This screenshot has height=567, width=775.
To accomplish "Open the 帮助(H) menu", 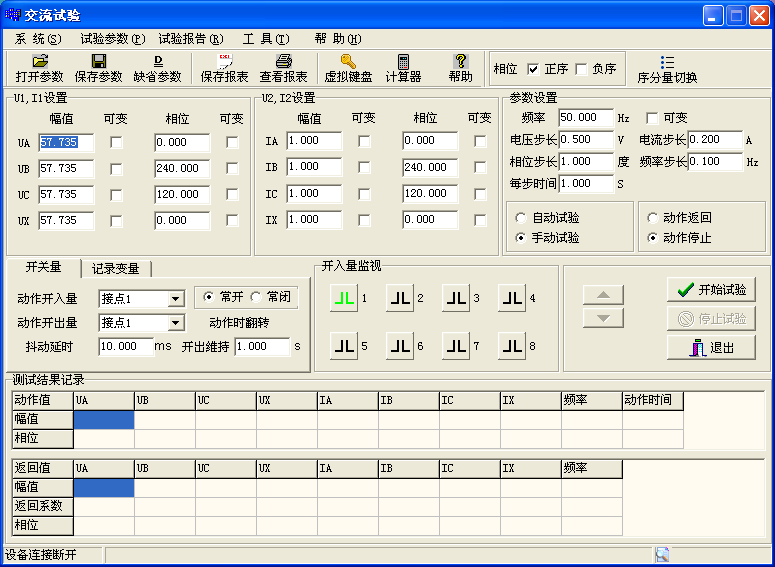I will coord(338,39).
